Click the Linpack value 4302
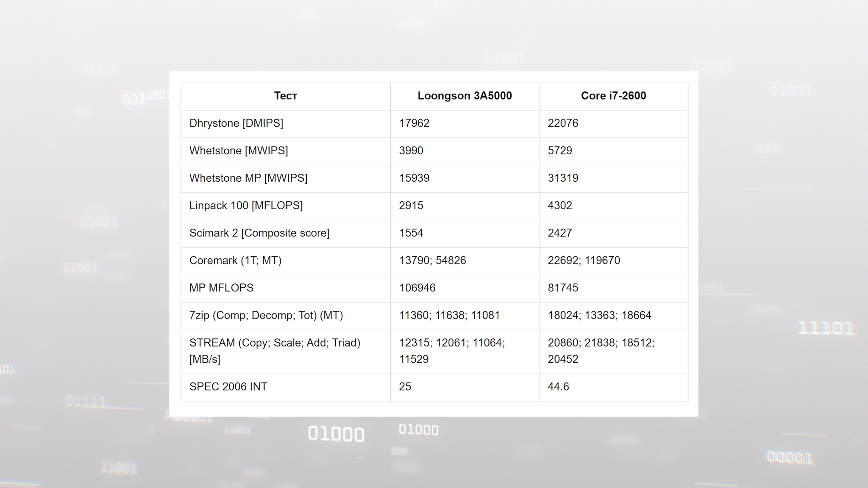This screenshot has width=868, height=488. pyautogui.click(x=560, y=205)
